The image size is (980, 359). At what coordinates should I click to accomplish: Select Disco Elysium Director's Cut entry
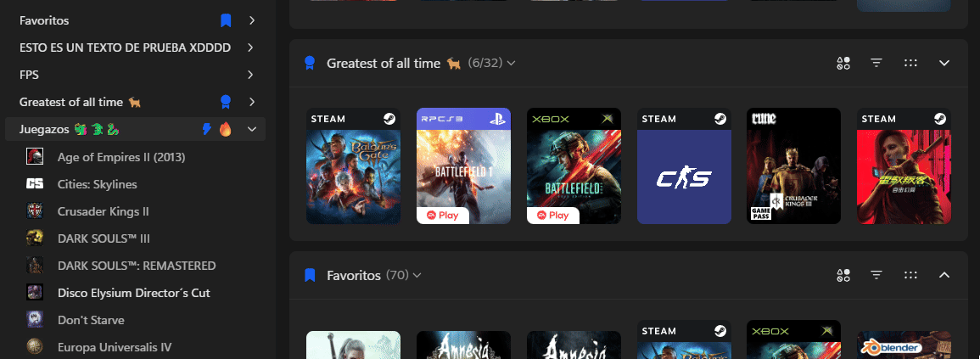click(x=135, y=293)
